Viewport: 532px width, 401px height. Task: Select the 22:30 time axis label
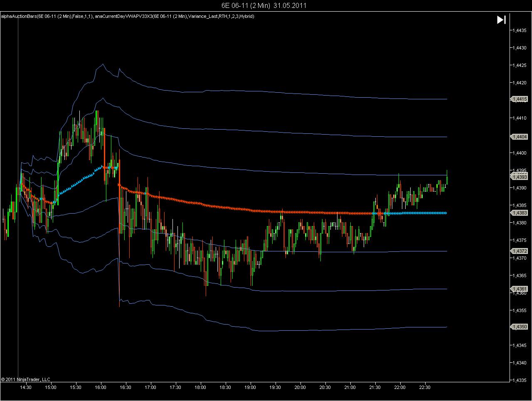(425, 387)
